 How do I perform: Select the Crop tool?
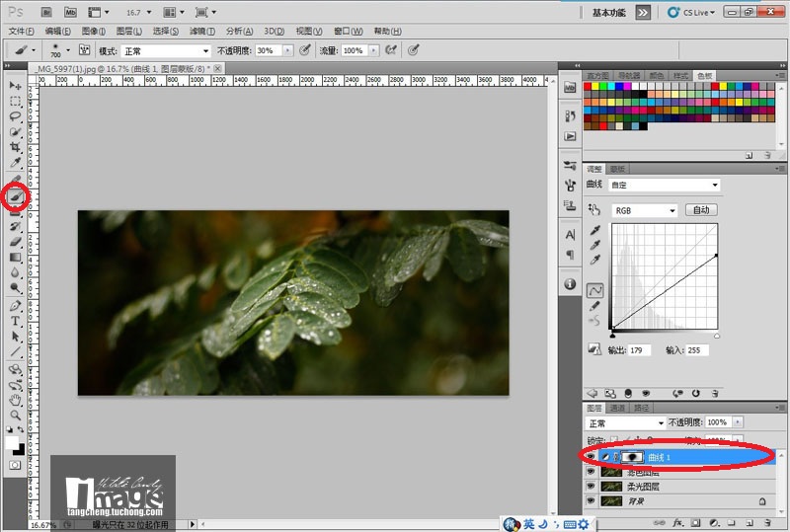(16, 146)
